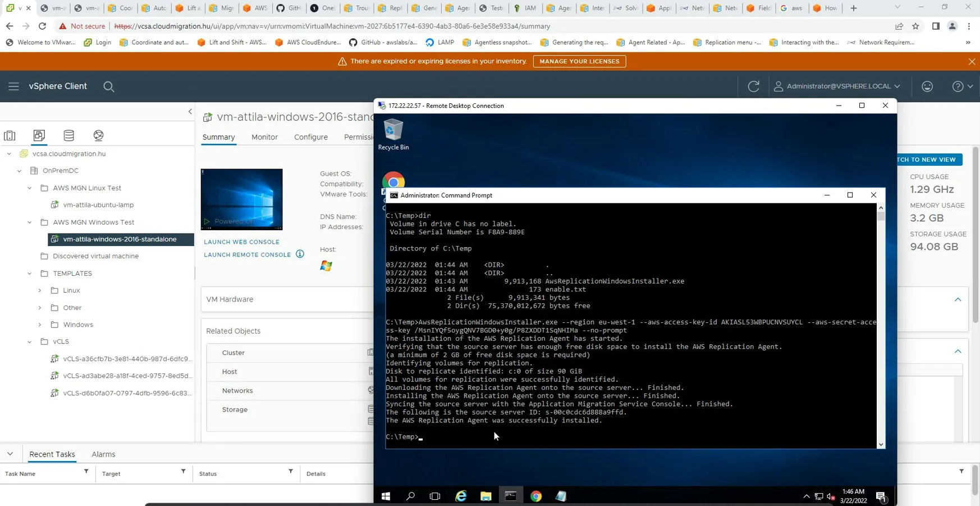The width and height of the screenshot is (980, 506).
Task: Collapse the AWS MGN Windows Test folder
Action: (x=30, y=222)
